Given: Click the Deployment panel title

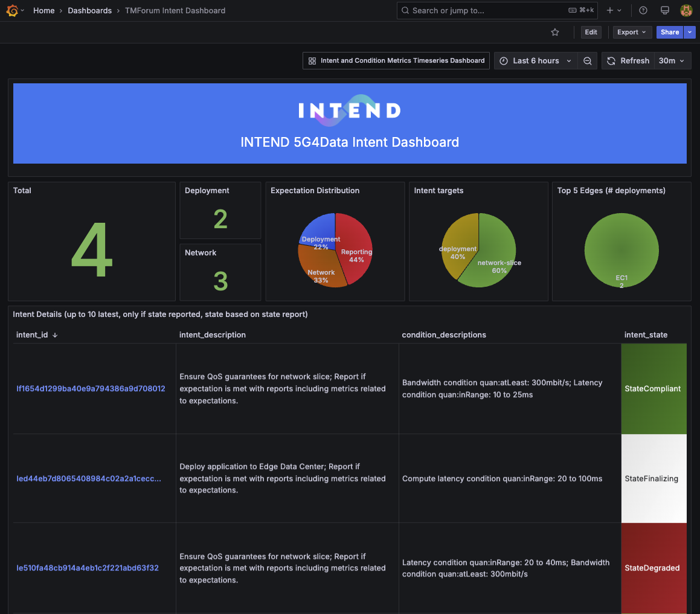Looking at the screenshot, I should (207, 191).
